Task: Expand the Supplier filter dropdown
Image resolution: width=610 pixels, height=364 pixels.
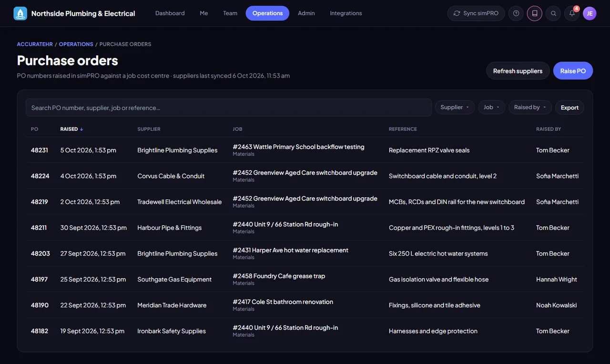Action: pos(455,107)
